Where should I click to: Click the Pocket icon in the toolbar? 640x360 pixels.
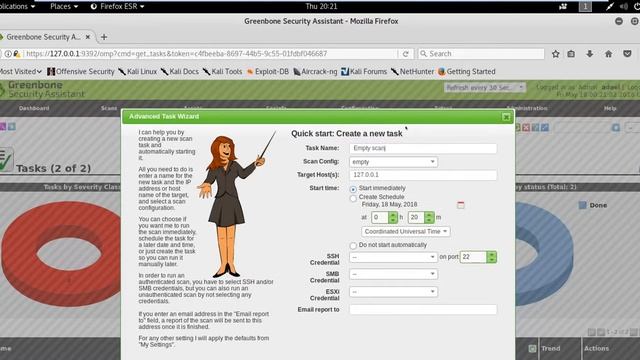click(x=627, y=54)
